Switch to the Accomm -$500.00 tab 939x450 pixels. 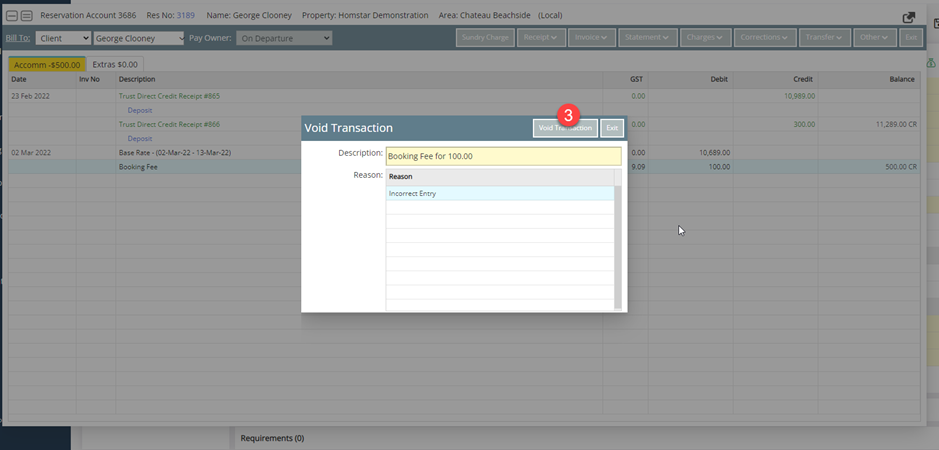(x=47, y=64)
